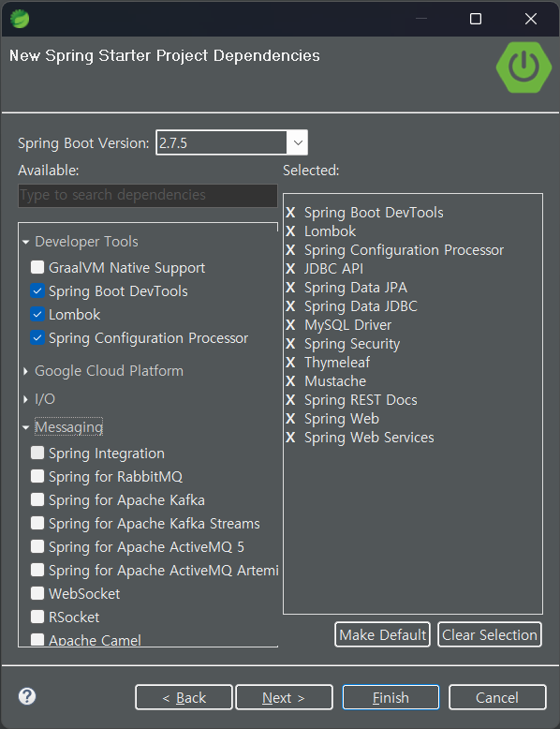Check Spring for RabbitMQ
The height and width of the screenshot is (729, 560).
click(37, 476)
